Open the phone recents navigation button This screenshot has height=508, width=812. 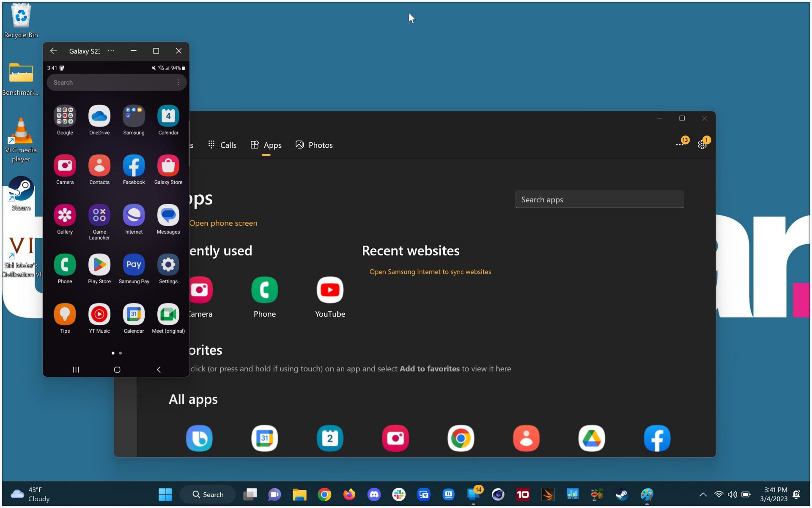click(76, 370)
